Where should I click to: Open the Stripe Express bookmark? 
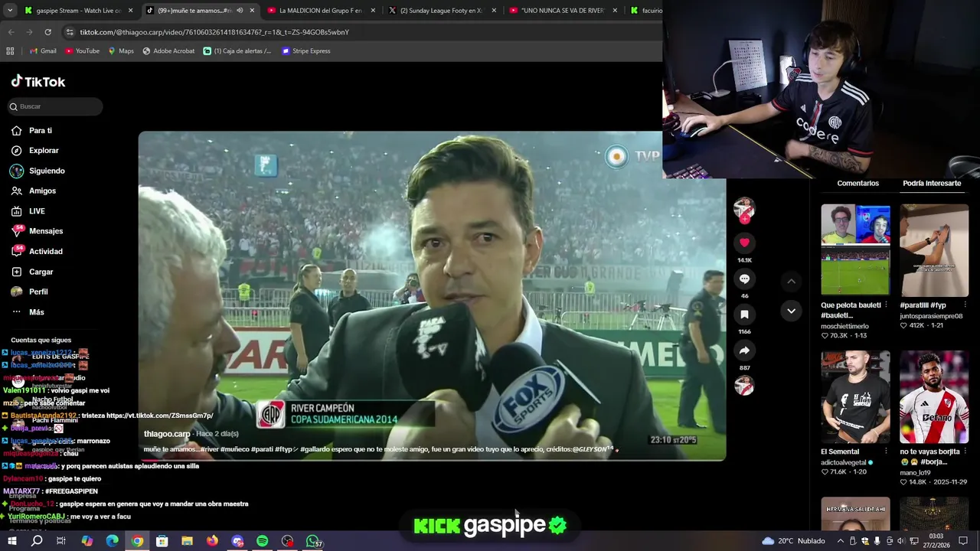click(x=306, y=51)
